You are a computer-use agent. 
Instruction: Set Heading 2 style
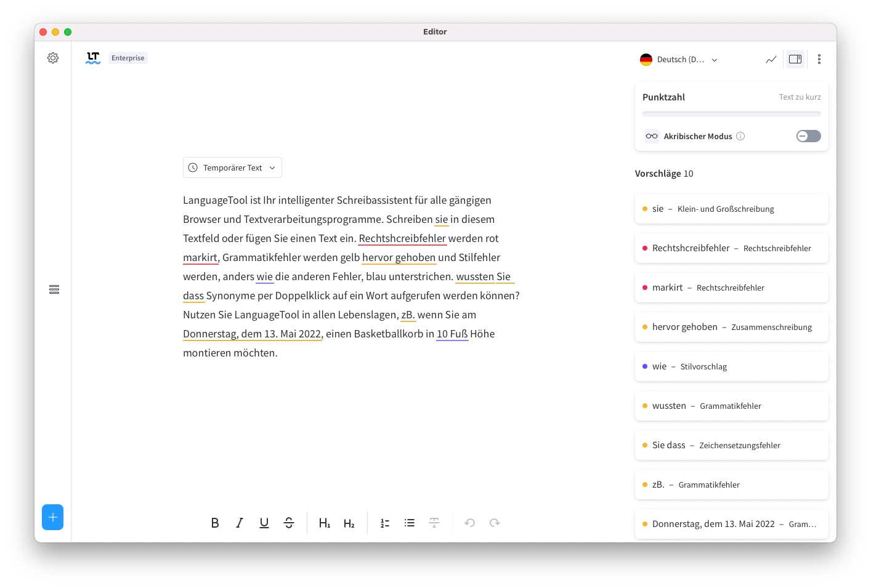tap(349, 523)
